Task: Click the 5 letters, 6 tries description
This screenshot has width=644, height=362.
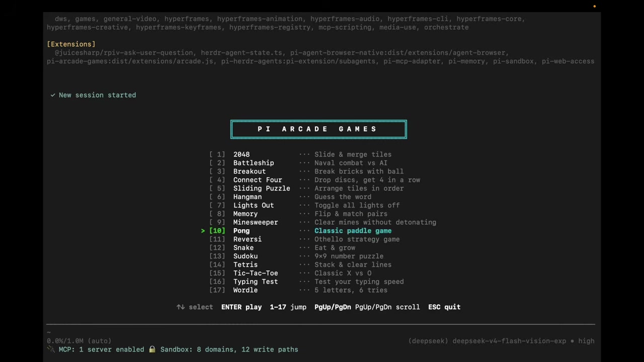Action: [351, 290]
